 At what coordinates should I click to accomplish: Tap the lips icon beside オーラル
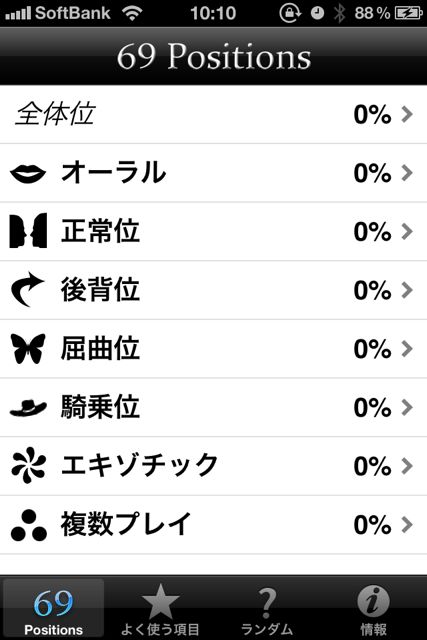(28, 173)
